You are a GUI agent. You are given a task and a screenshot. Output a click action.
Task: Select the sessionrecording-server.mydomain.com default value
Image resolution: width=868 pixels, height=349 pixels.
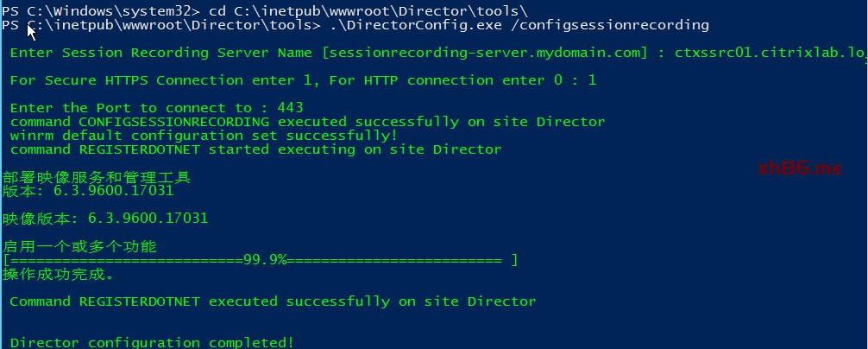coord(484,53)
